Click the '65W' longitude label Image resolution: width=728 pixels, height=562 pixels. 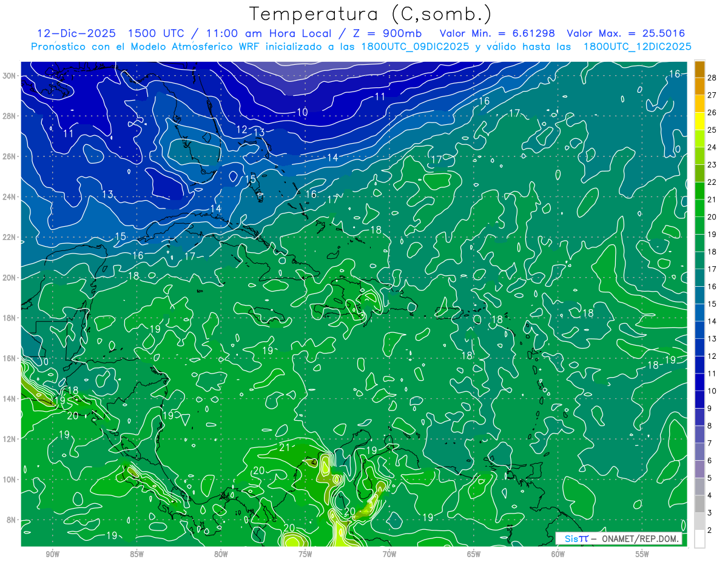tap(474, 555)
